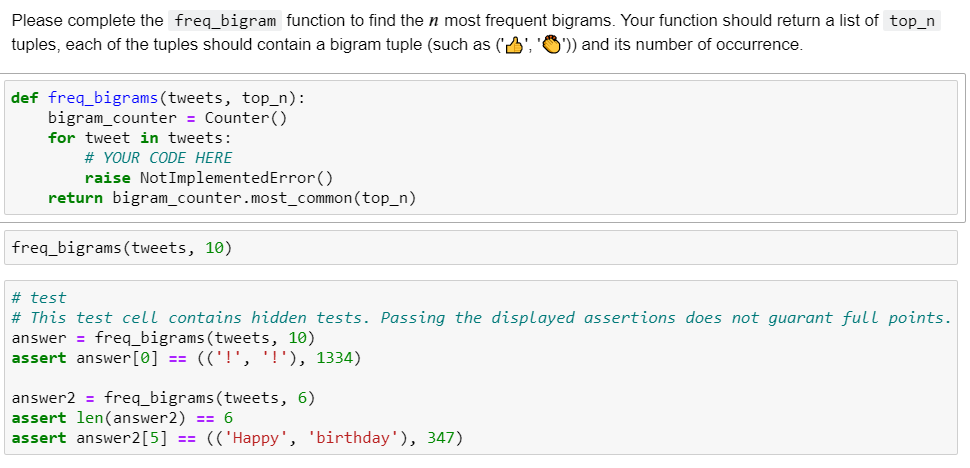The width and height of the screenshot is (970, 468).
Task: Click the assertion with 'Happy', 'birthday'
Action: (237, 438)
